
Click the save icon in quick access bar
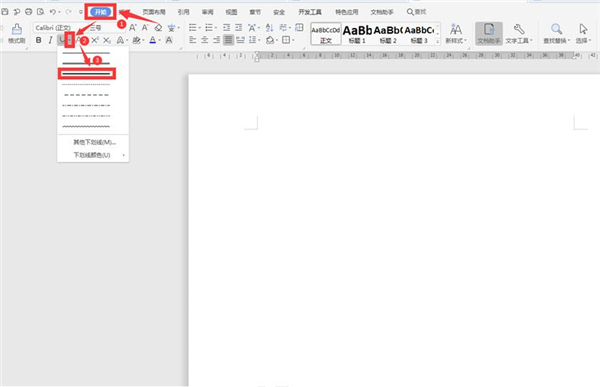(5, 12)
